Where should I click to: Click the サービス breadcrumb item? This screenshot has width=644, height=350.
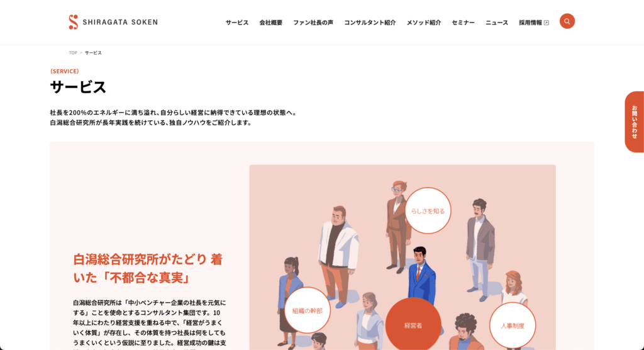click(93, 53)
